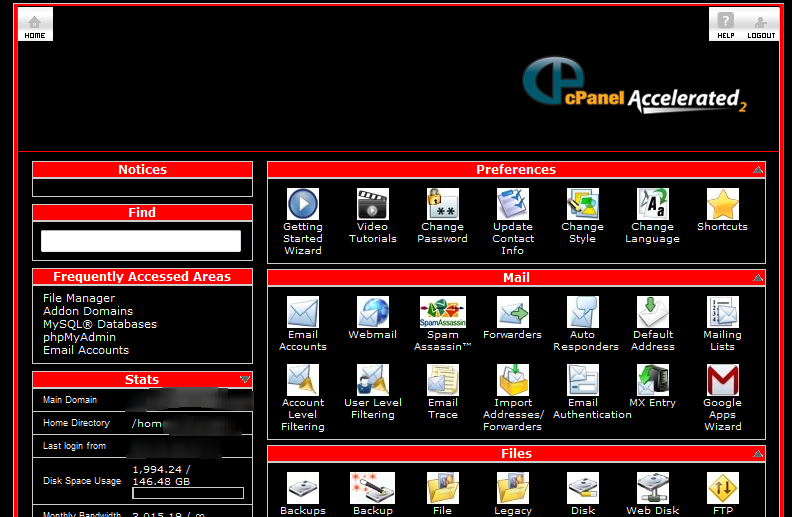Open Email Accounts link in Frequently Accessed Areas
Image resolution: width=792 pixels, height=517 pixels.
[86, 350]
